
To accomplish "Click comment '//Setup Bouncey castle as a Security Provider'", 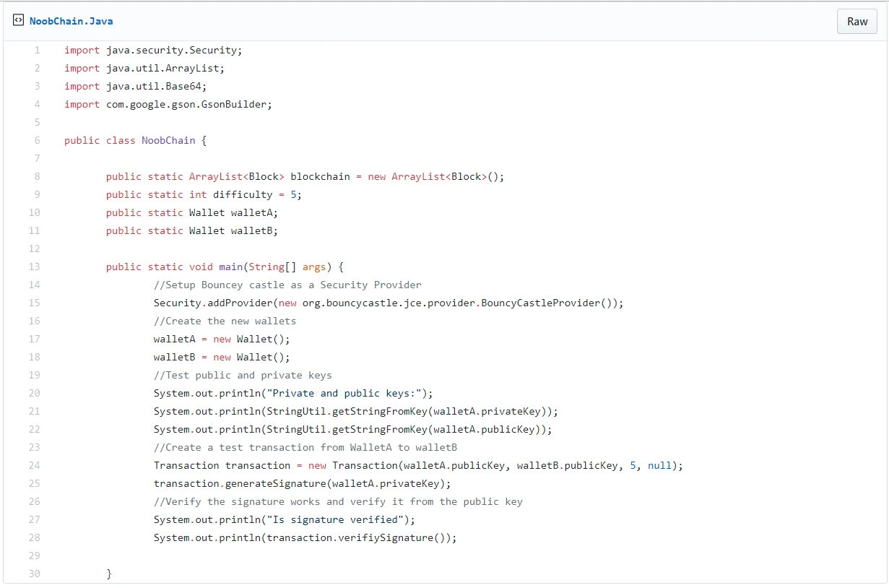I will pos(287,285).
